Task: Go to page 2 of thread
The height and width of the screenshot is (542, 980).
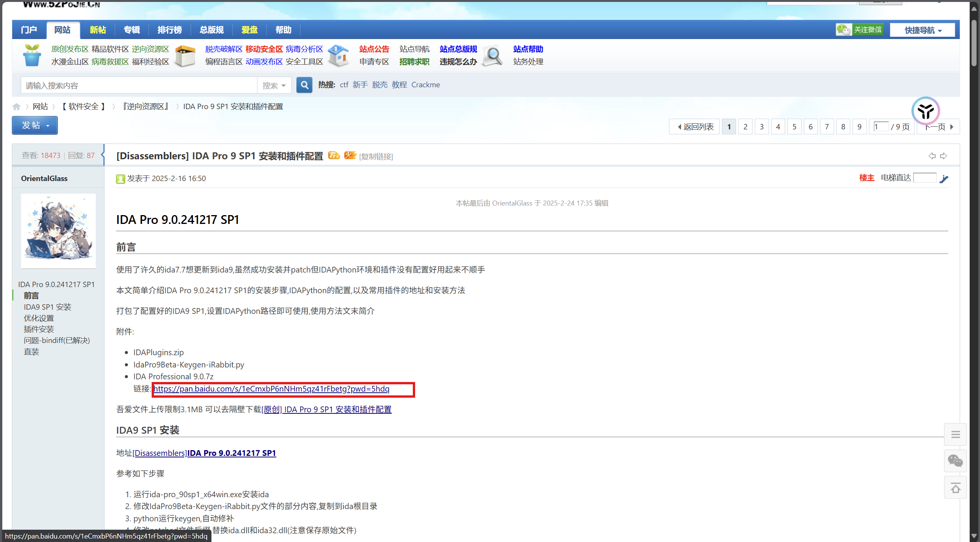Action: tap(745, 127)
